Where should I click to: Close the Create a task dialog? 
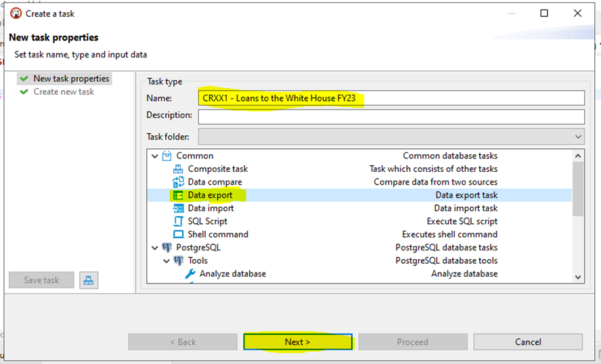point(577,14)
